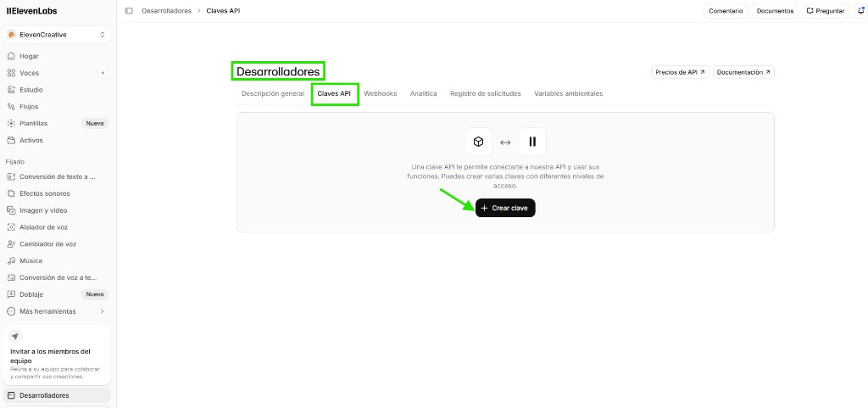Viewport: 868px width, 408px height.
Task: Open Precios de API link
Action: [681, 72]
